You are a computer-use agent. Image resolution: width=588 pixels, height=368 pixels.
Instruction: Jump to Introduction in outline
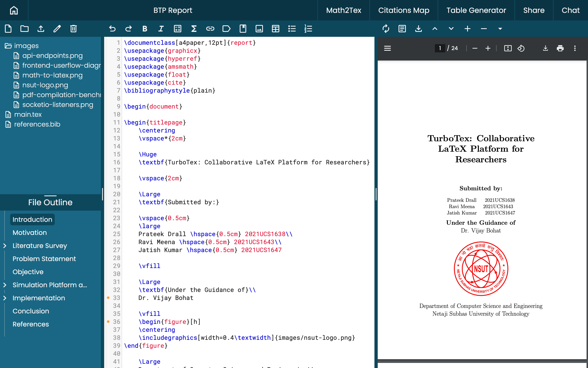tap(32, 220)
